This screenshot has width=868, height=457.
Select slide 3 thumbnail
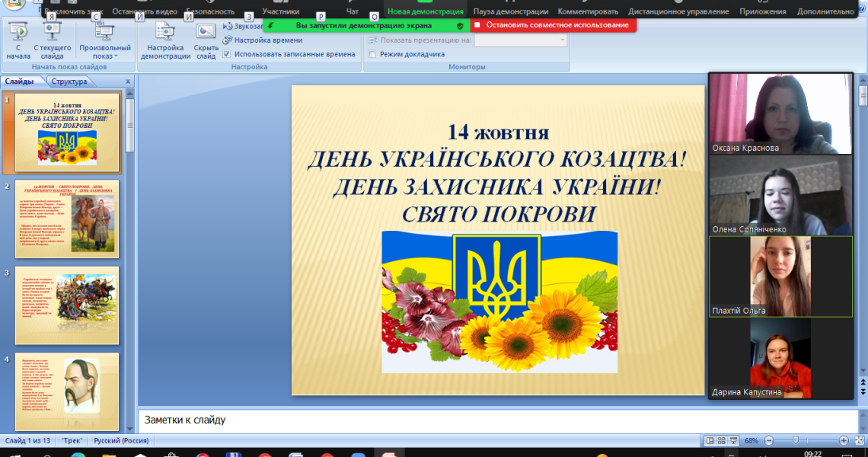coord(67,305)
